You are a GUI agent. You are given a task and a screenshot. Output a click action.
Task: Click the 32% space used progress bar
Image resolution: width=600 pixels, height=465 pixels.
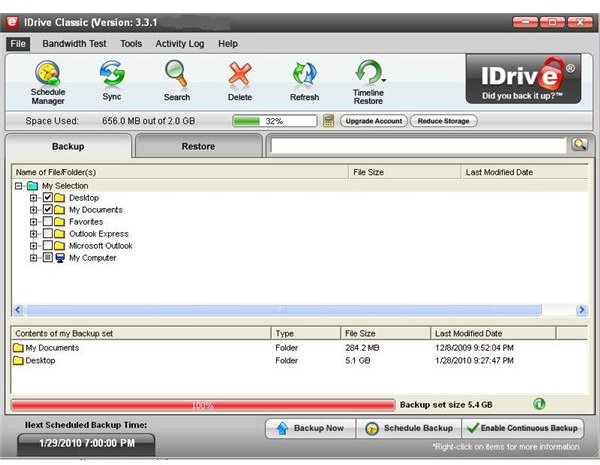pyautogui.click(x=274, y=121)
